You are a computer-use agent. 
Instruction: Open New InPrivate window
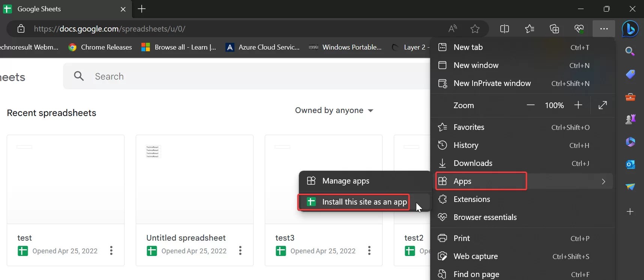(522, 83)
